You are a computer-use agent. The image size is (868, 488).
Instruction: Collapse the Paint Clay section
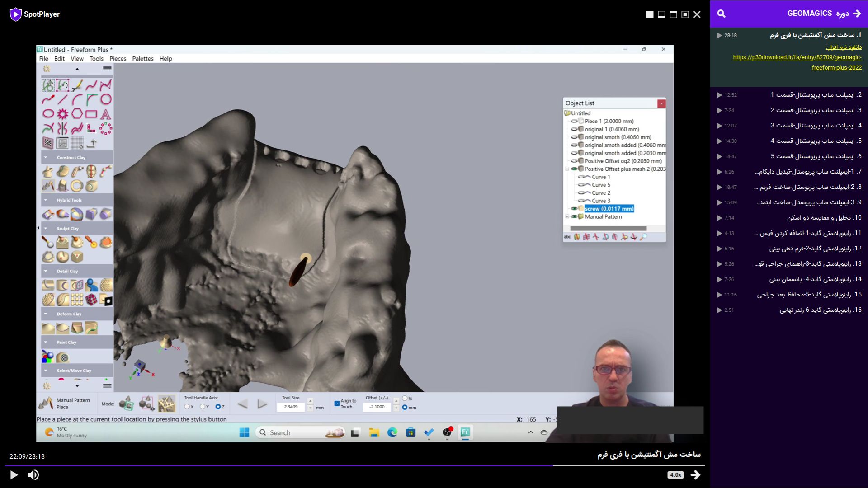pos(46,343)
